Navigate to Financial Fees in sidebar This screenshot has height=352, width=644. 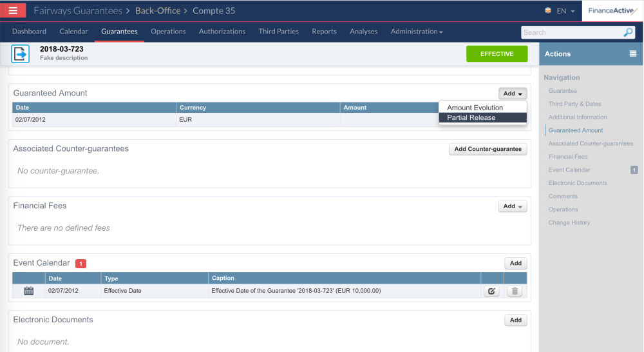click(568, 157)
